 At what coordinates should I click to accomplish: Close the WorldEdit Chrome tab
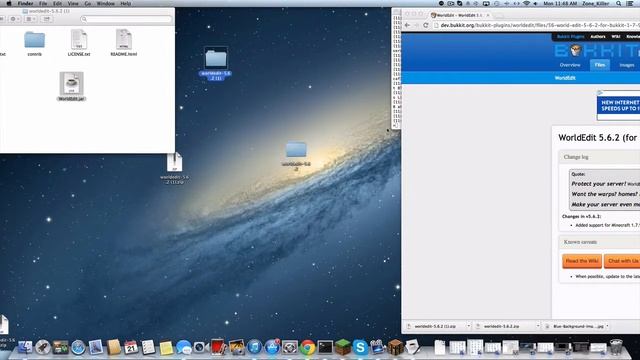click(x=488, y=15)
